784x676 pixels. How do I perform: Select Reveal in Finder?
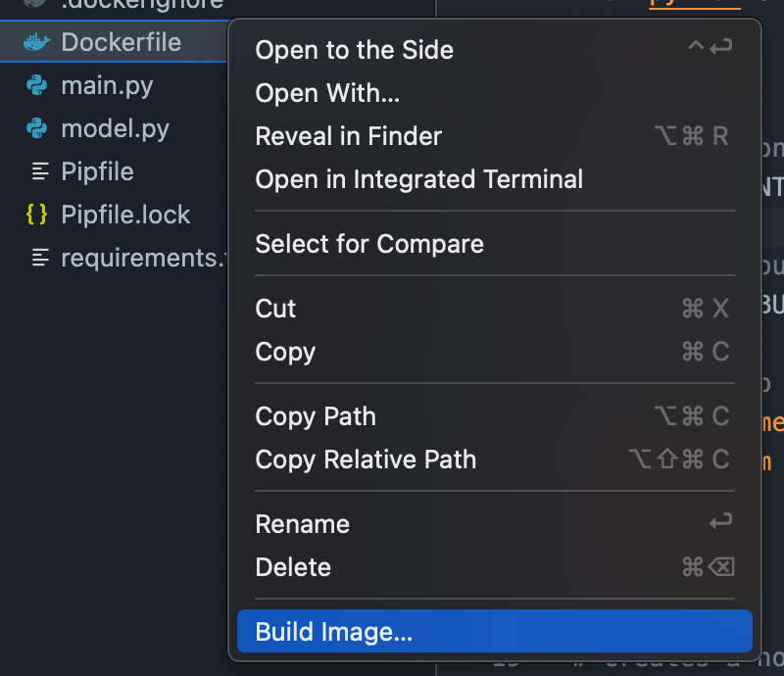349,136
